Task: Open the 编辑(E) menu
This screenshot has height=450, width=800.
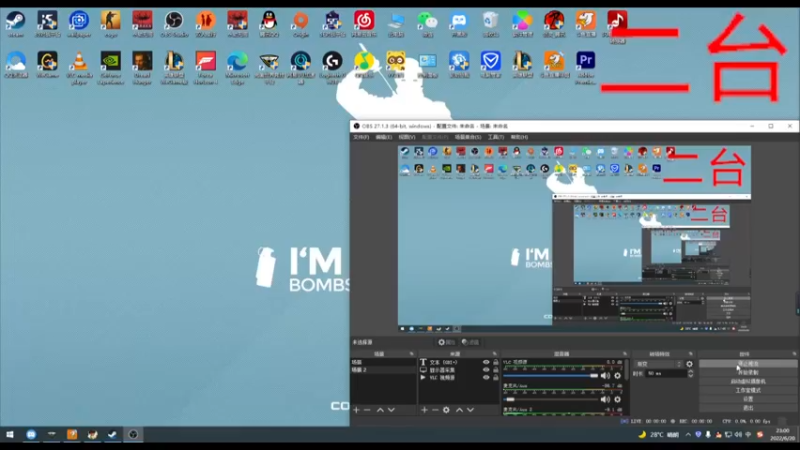Action: coord(384,137)
